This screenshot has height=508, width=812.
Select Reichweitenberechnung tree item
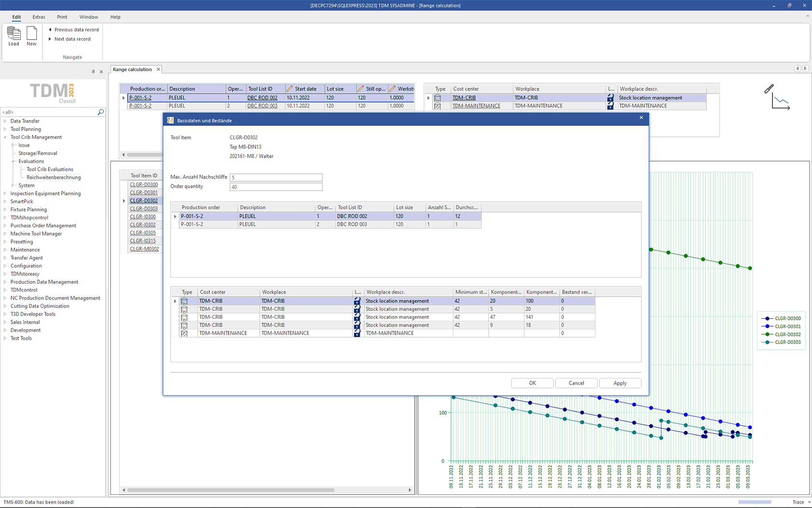point(54,178)
